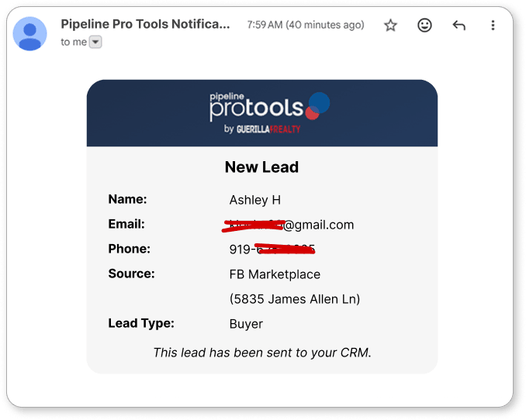526x420 pixels.
Task: Click the "New Lead" heading
Action: 261,167
